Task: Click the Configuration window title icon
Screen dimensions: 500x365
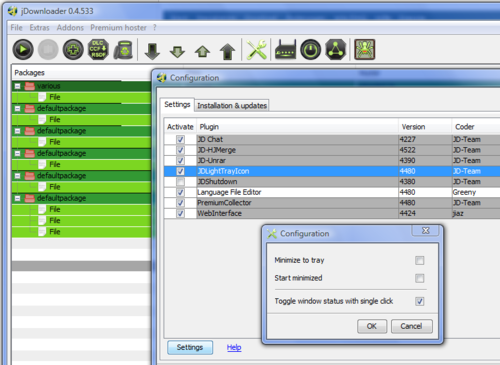Action: (162, 78)
